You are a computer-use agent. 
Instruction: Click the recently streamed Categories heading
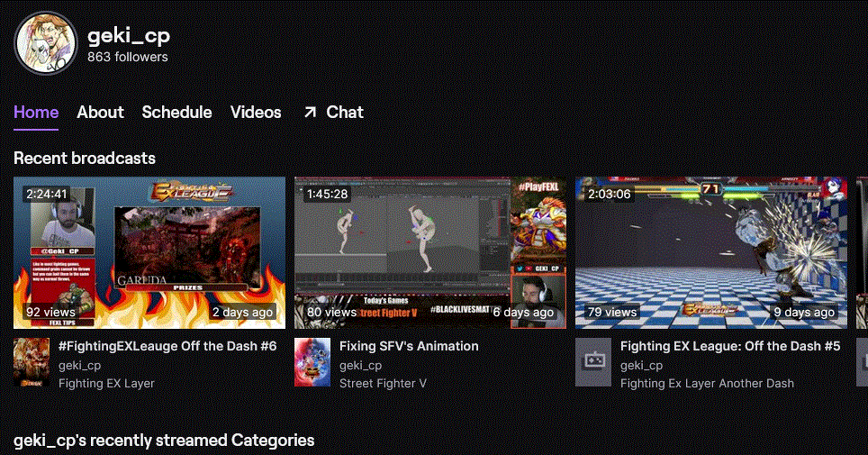[164, 440]
